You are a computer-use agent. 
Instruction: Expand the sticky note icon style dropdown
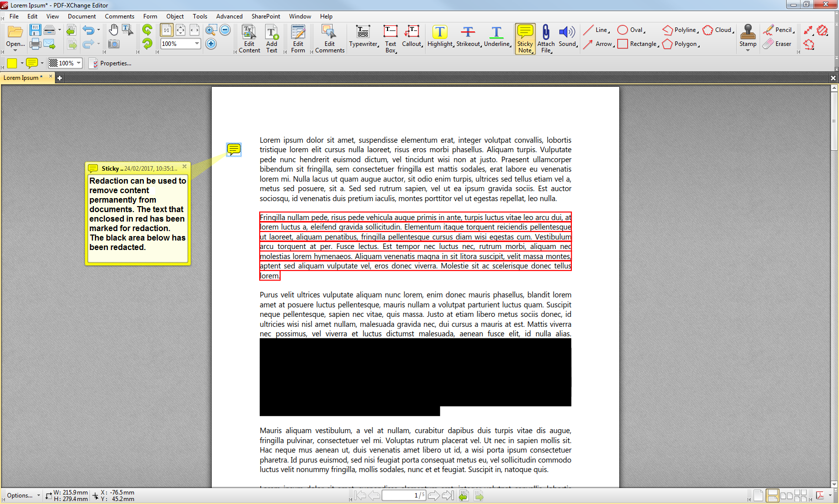42,63
